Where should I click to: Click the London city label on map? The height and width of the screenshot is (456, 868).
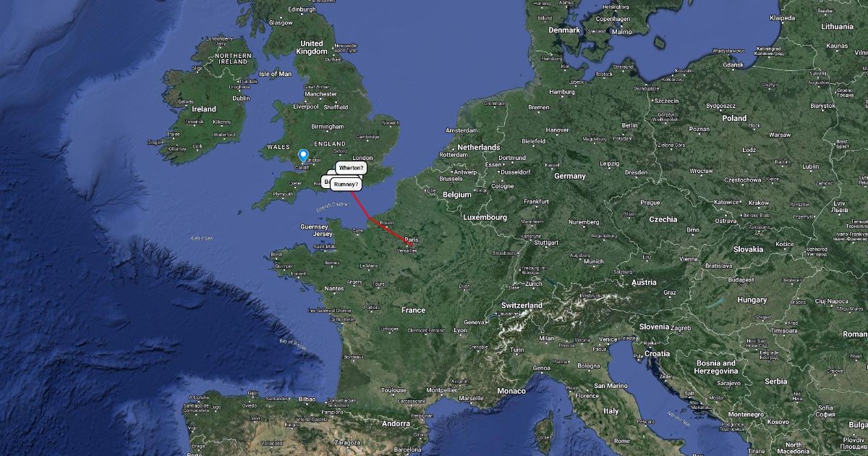coord(362,158)
